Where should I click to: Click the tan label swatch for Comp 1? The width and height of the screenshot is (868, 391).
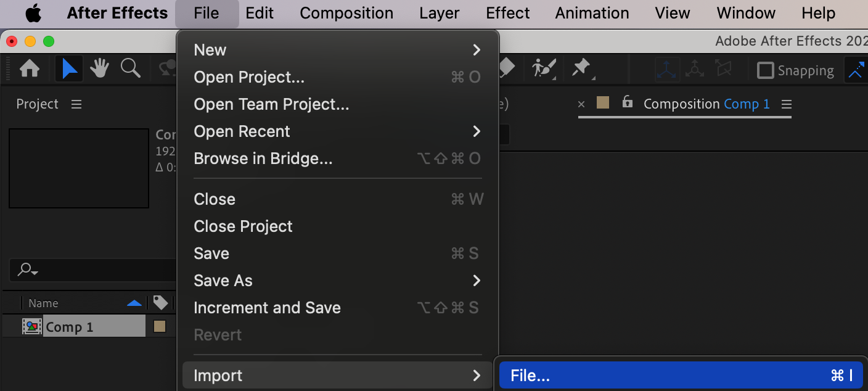coord(160,326)
